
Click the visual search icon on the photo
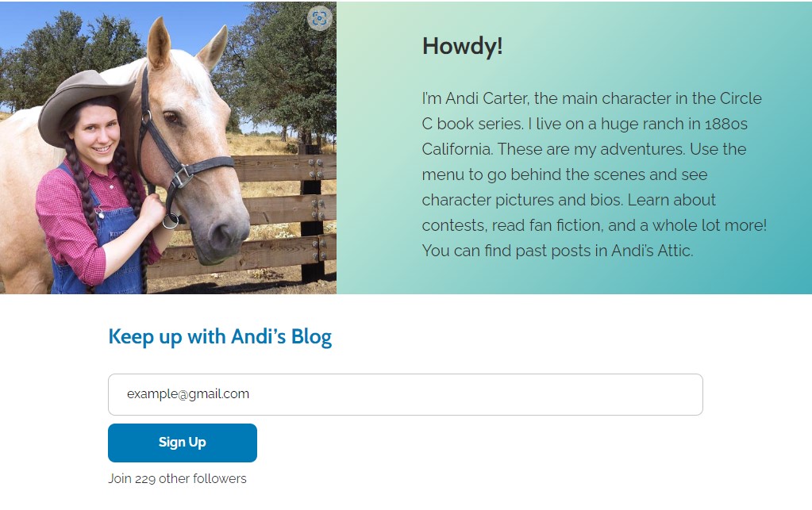(x=319, y=18)
